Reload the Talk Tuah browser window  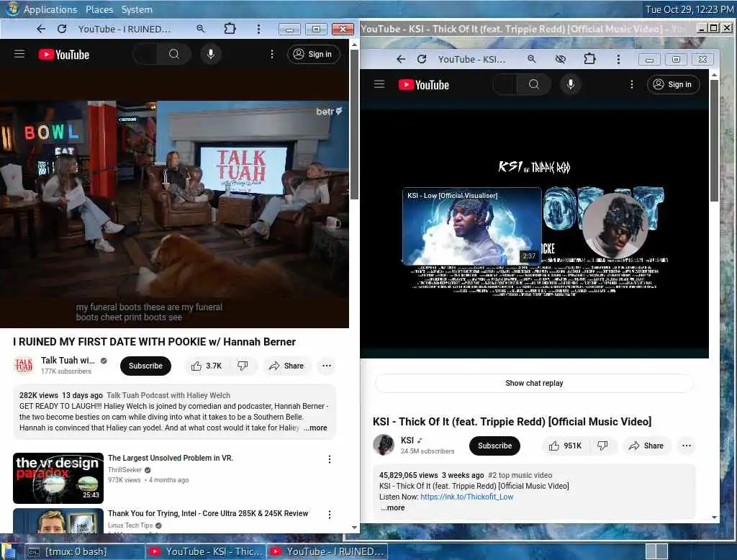(62, 30)
